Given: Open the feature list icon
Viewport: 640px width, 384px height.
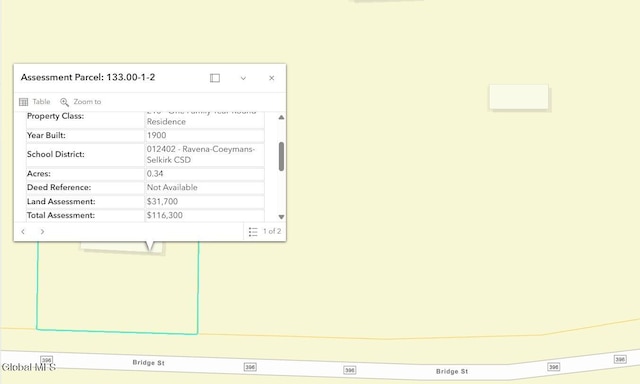Looking at the screenshot, I should point(253,232).
